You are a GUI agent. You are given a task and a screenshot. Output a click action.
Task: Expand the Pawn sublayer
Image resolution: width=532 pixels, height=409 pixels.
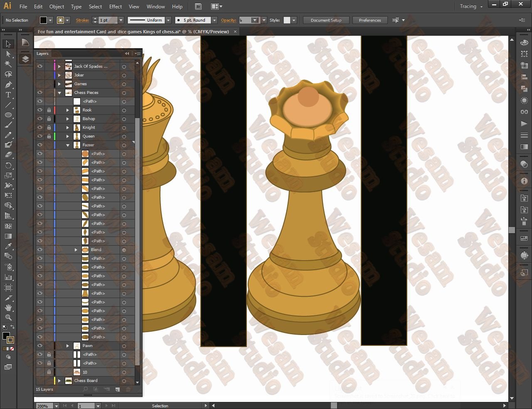click(x=68, y=346)
